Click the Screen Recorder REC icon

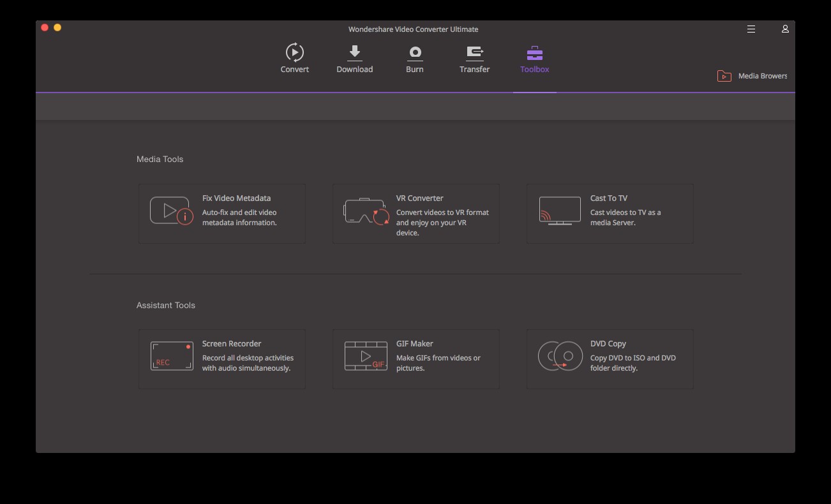click(x=172, y=356)
